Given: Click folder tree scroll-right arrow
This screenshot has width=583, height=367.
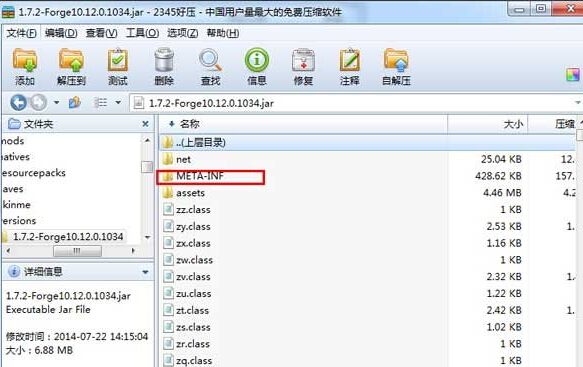Looking at the screenshot, I should coord(133,251).
